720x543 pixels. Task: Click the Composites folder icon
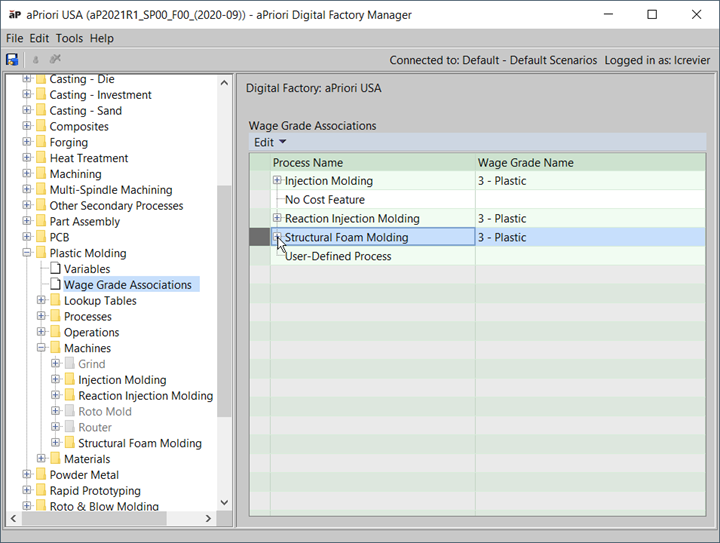(41, 126)
